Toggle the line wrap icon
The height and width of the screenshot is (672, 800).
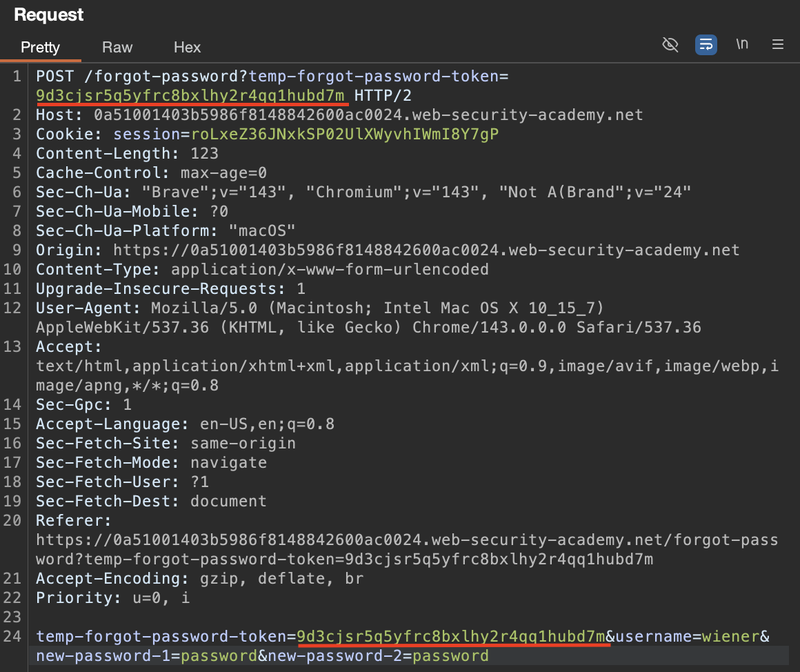pos(706,45)
